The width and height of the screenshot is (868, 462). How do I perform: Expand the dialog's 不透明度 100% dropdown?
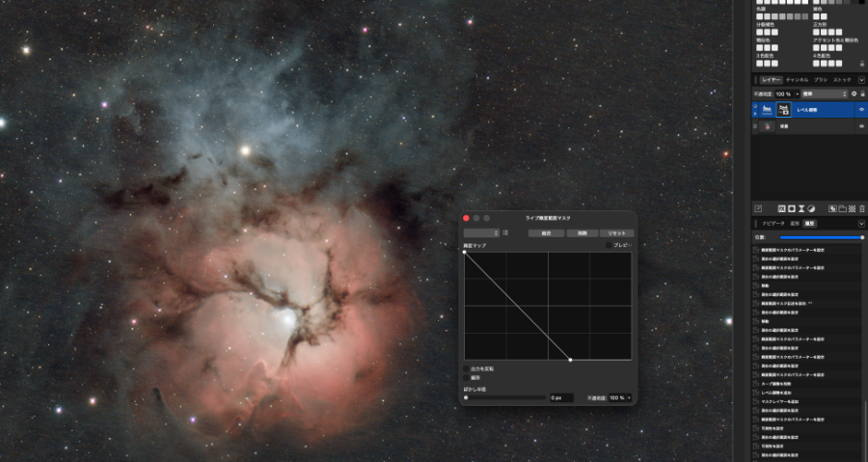(x=620, y=397)
